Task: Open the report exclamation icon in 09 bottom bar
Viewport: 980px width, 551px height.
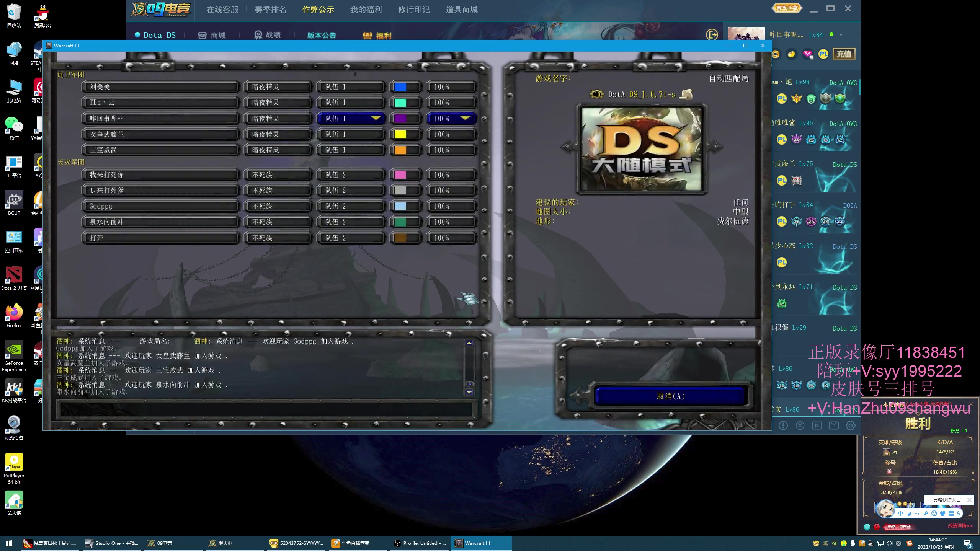Action: coord(783,425)
